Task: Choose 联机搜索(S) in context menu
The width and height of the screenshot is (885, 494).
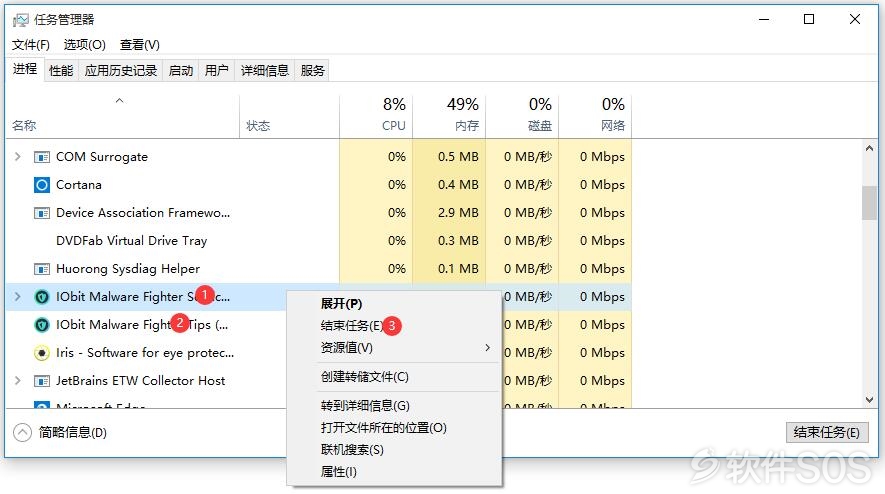Action: click(394, 450)
